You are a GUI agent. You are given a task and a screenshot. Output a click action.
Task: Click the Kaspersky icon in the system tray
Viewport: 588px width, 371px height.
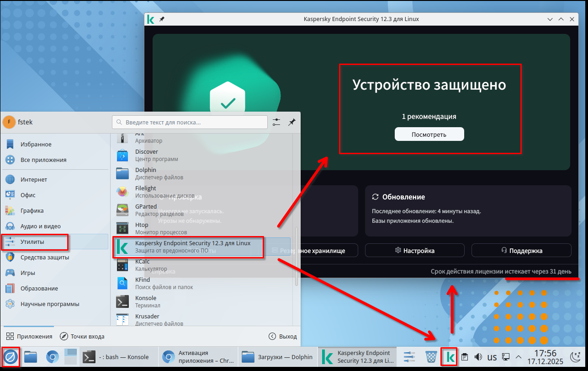(x=450, y=357)
